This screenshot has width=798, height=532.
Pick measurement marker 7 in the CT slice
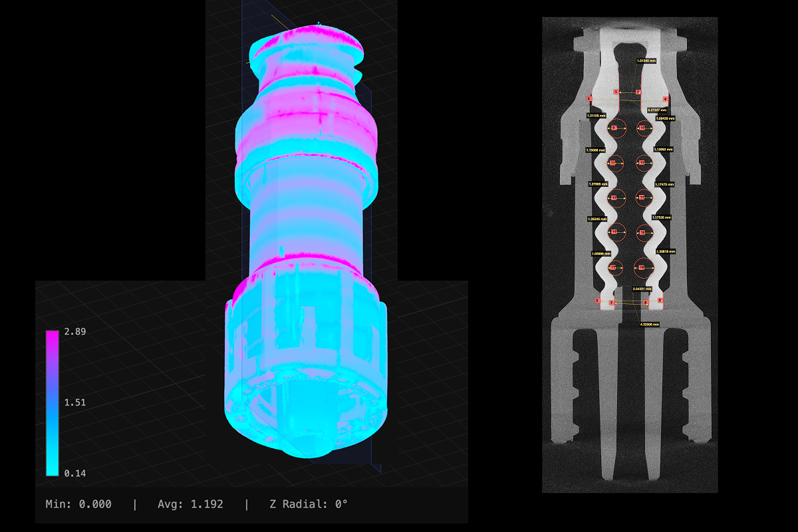[612, 303]
